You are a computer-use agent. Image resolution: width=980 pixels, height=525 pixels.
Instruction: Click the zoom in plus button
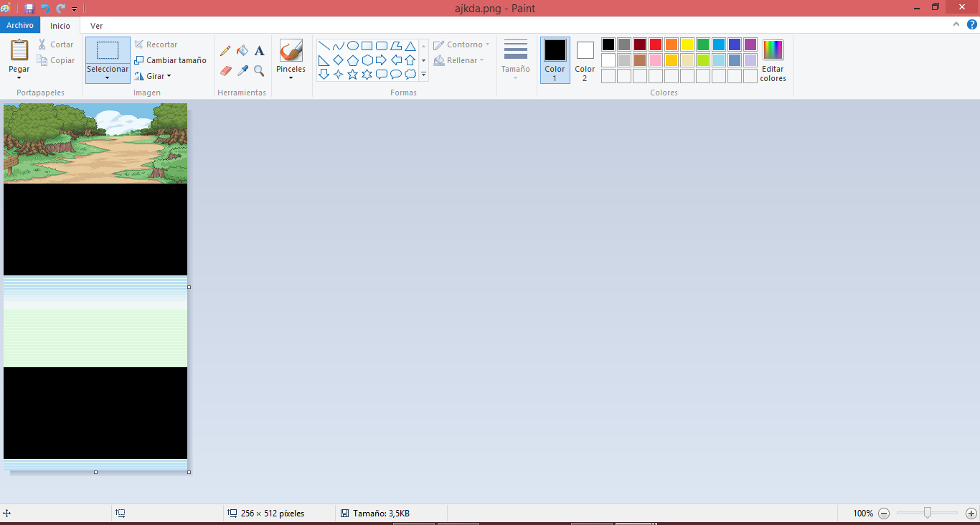pyautogui.click(x=971, y=514)
